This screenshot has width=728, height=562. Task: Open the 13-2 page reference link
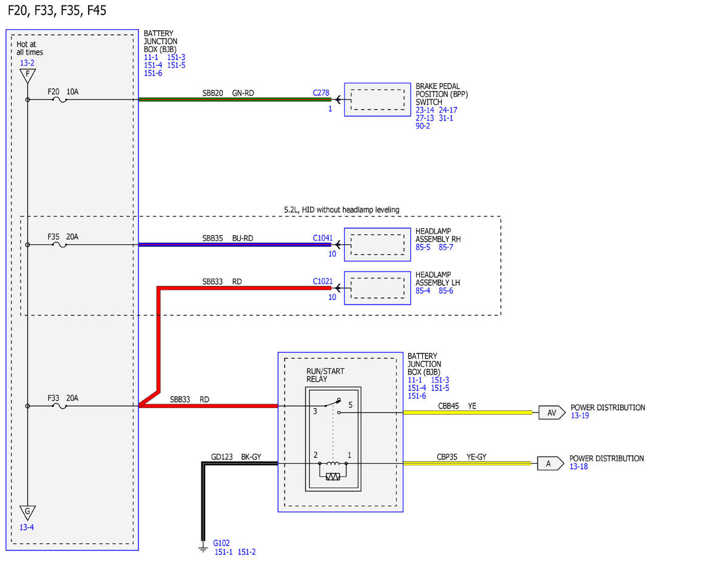(27, 62)
